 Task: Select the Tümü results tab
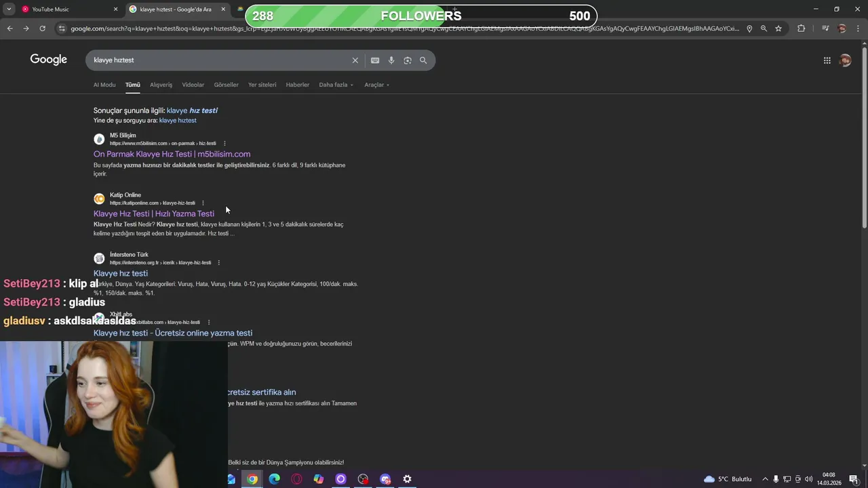click(132, 85)
